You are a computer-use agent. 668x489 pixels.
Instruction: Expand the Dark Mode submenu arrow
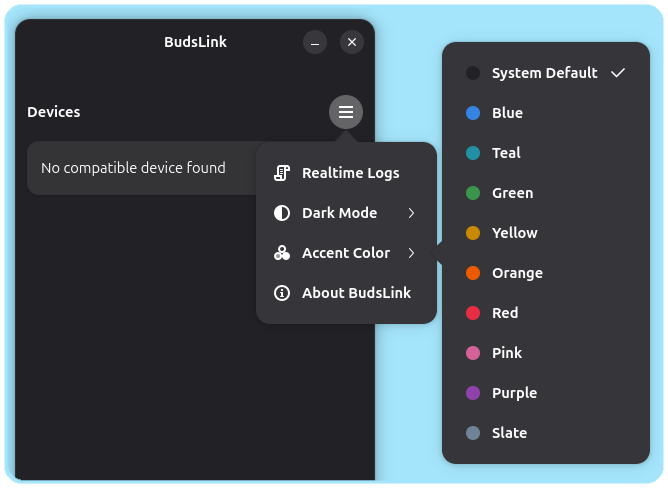tap(411, 213)
